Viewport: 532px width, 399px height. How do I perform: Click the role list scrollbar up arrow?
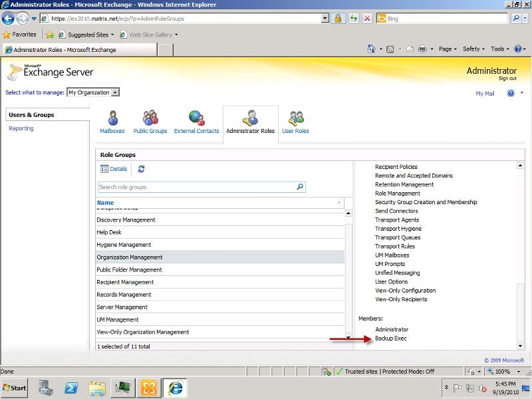[348, 213]
